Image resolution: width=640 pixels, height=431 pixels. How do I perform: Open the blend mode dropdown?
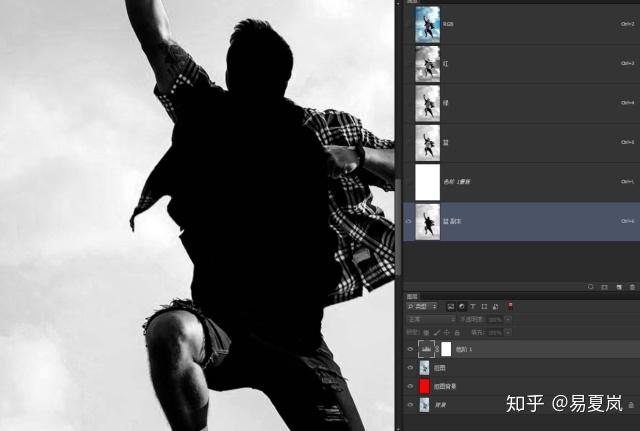point(431,320)
